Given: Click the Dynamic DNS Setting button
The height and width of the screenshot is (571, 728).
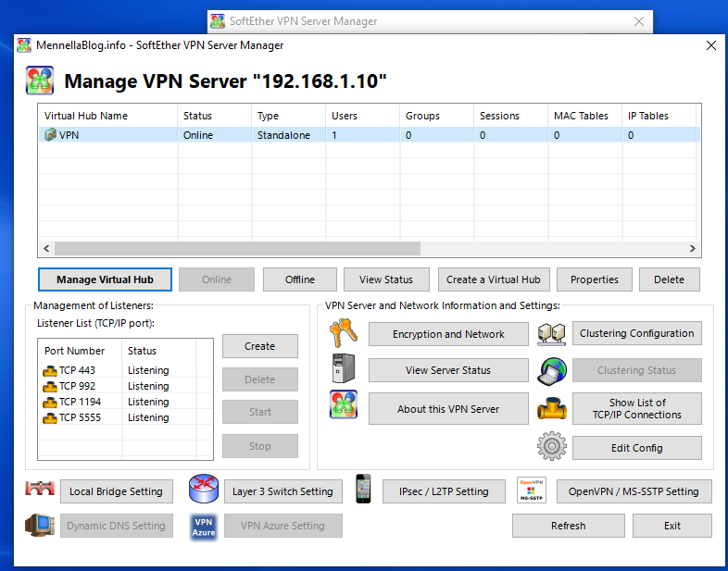Looking at the screenshot, I should tap(117, 526).
